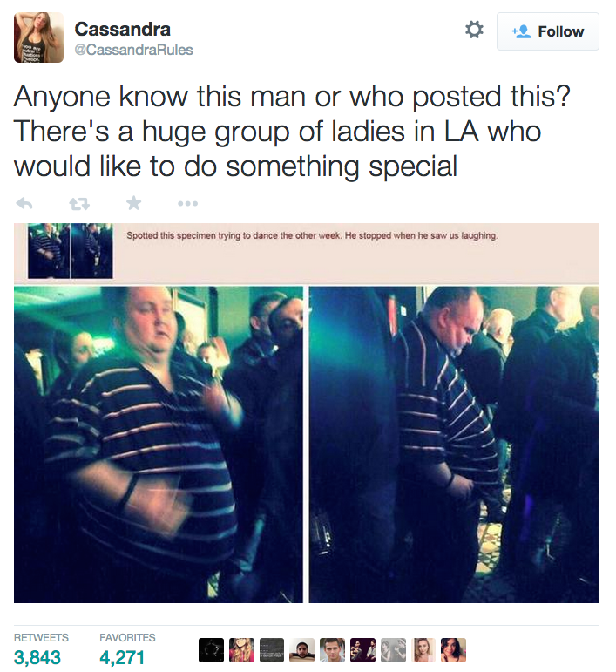Open the more options ellipsis menu

[188, 204]
